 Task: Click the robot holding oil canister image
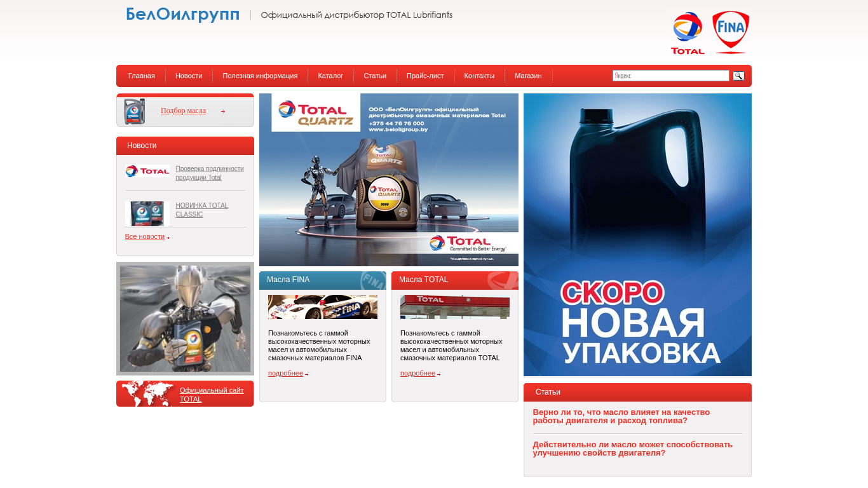pyautogui.click(x=185, y=318)
